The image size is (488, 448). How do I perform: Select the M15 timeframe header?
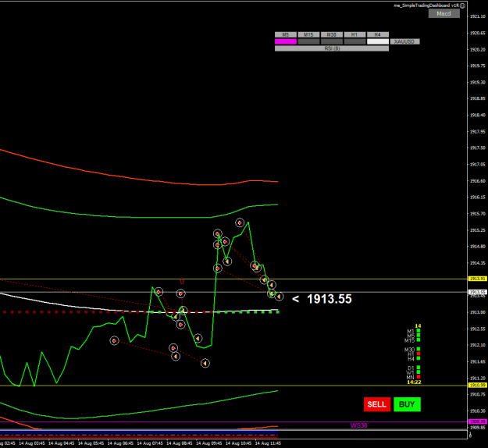pos(308,34)
